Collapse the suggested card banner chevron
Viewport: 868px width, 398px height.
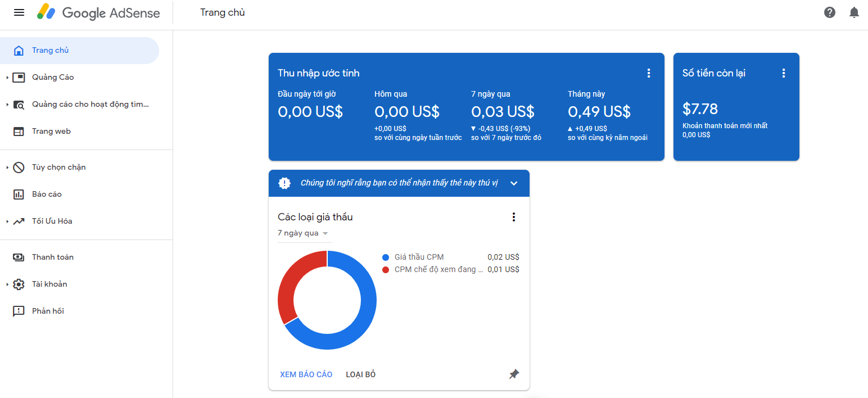pyautogui.click(x=513, y=183)
